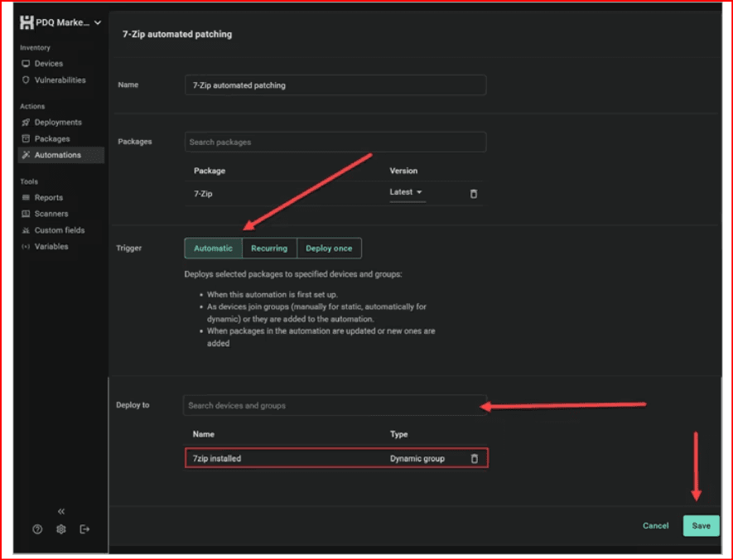Click Search devices and groups field
This screenshot has width=733, height=560.
coord(335,406)
